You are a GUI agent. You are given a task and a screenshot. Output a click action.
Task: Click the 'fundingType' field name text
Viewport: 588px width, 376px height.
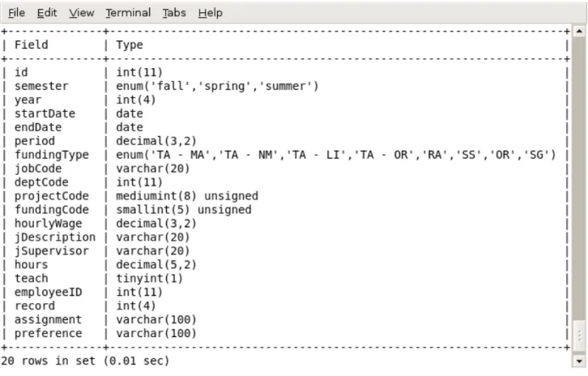click(x=52, y=155)
